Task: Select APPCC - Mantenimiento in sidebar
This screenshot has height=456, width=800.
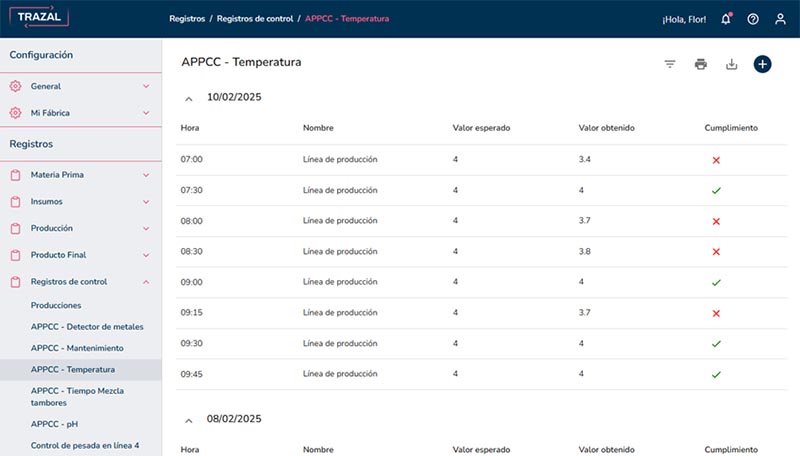Action: 77,348
